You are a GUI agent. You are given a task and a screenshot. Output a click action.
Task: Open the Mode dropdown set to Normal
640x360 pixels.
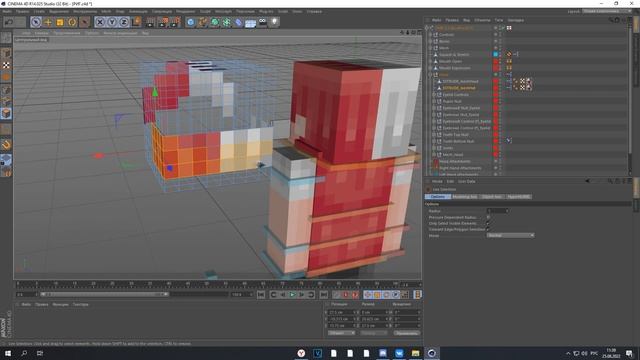[510, 236]
